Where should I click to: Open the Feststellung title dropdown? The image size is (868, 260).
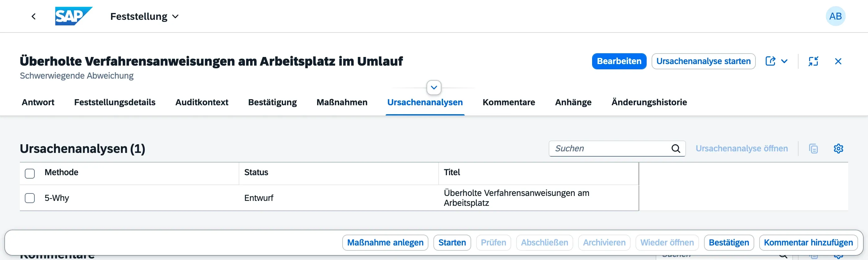tap(144, 16)
